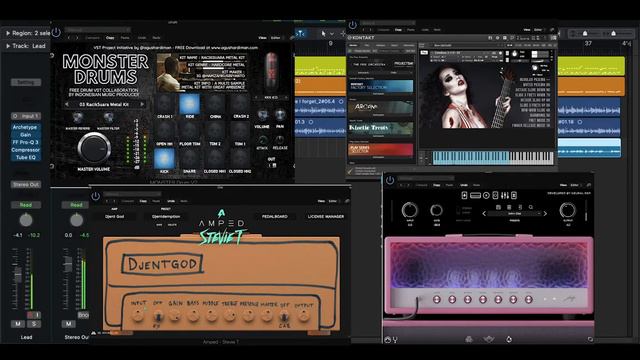This screenshot has height=360, width=640.
Task: Click the Kontakt virtual keyboard
Action: pos(493,158)
